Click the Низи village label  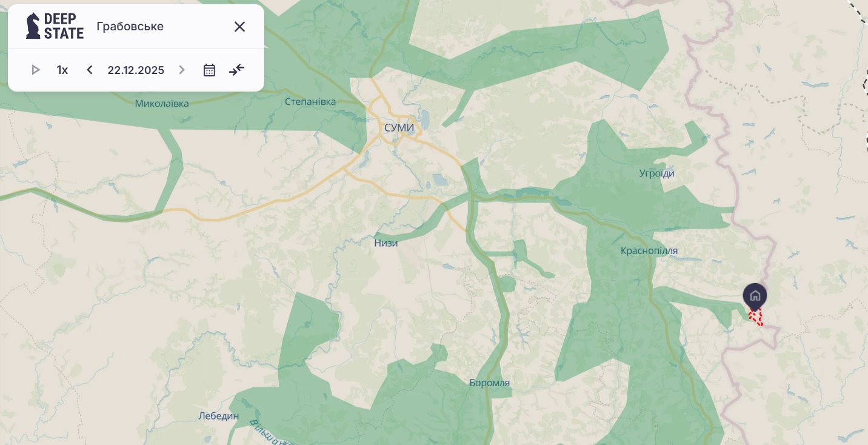tap(386, 243)
